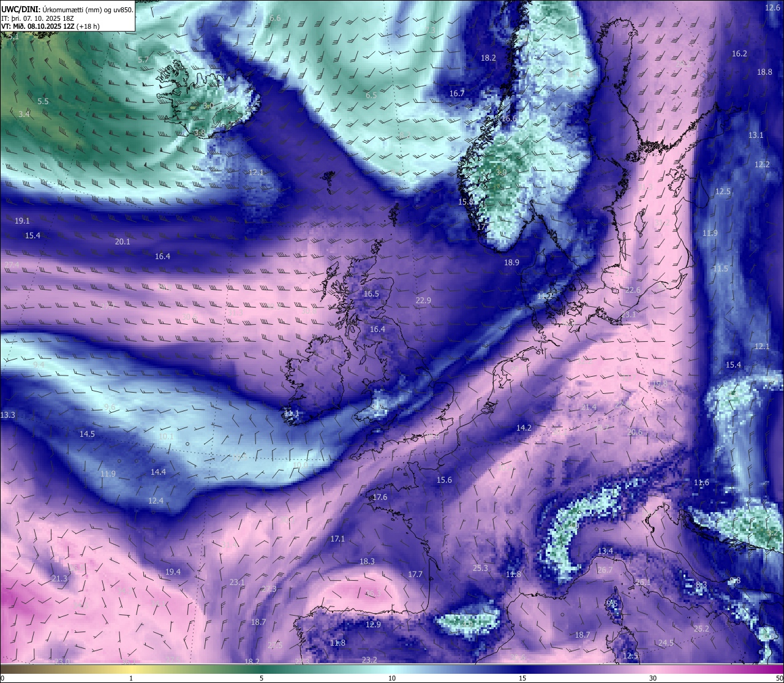This screenshot has width=784, height=683.
Task: Click the 12.2 value on the map
Action: coord(762,165)
